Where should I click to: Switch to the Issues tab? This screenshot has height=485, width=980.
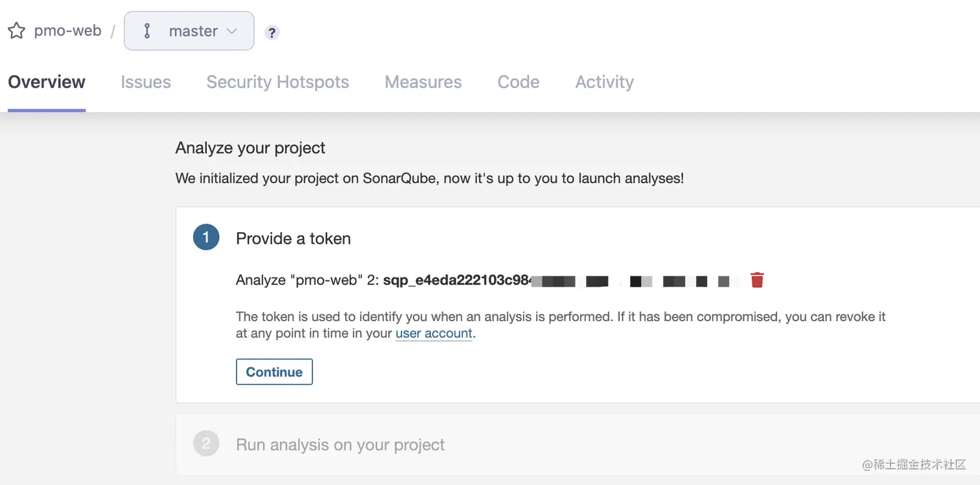click(x=146, y=82)
